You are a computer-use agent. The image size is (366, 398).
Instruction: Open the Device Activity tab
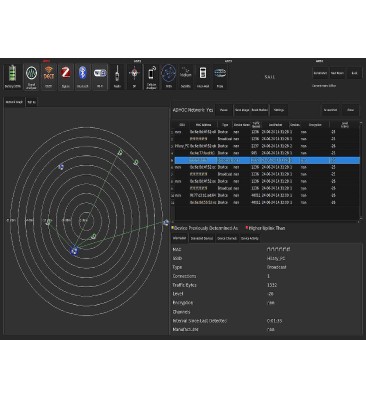(249, 238)
